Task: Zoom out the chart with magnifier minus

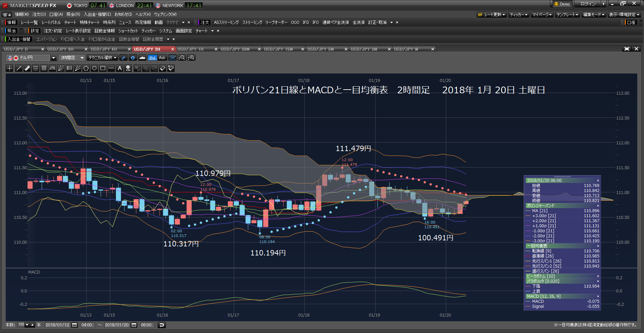Action: pos(182,58)
